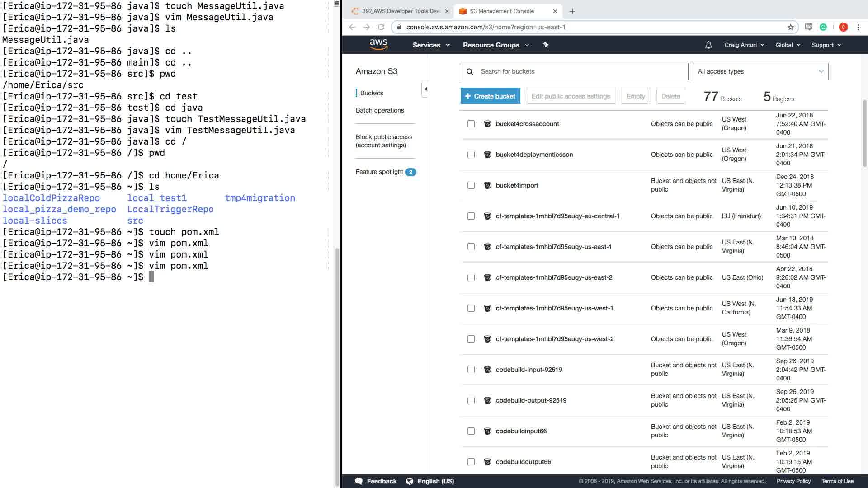Viewport: 868px width, 488px height.
Task: Open the All access types dropdown
Action: pos(760,71)
